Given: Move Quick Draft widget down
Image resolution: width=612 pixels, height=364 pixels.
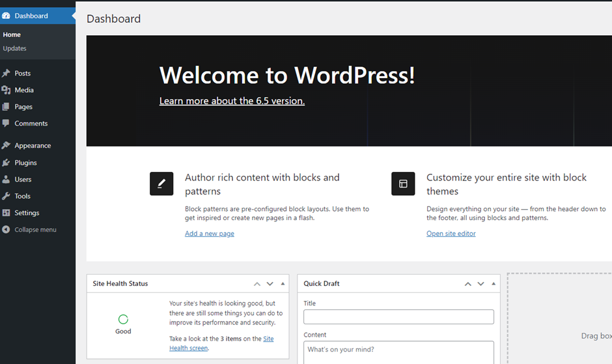Looking at the screenshot, I should pyautogui.click(x=480, y=284).
